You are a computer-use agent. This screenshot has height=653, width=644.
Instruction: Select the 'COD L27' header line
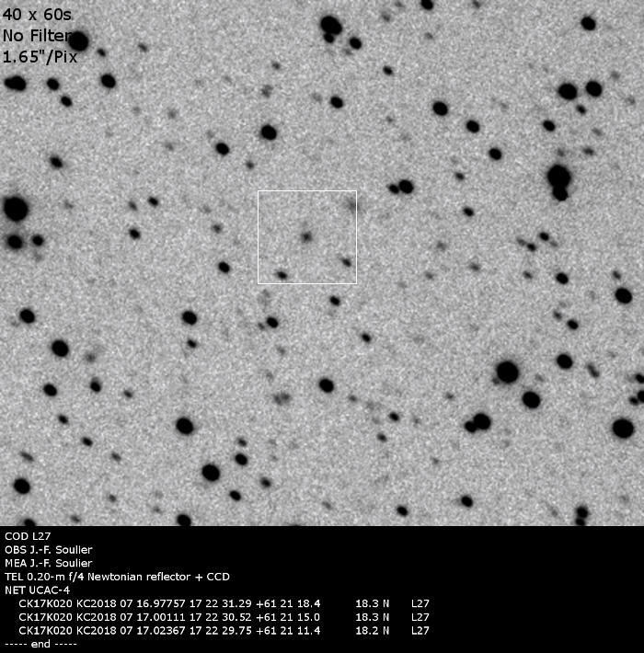28,536
